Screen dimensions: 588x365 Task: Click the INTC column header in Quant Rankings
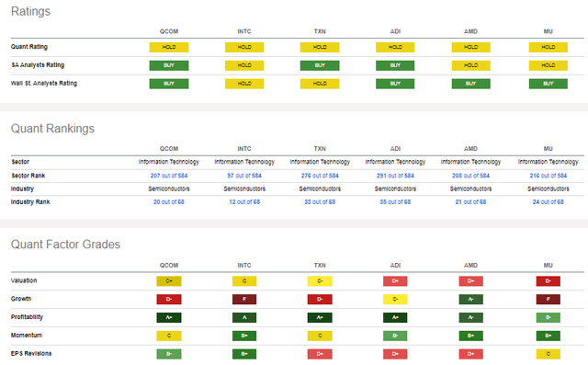(244, 149)
